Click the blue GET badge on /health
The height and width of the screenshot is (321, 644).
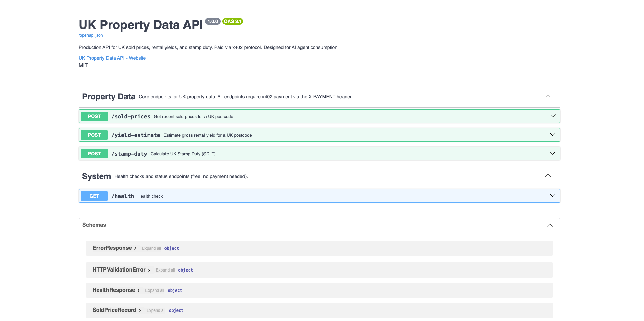point(94,196)
